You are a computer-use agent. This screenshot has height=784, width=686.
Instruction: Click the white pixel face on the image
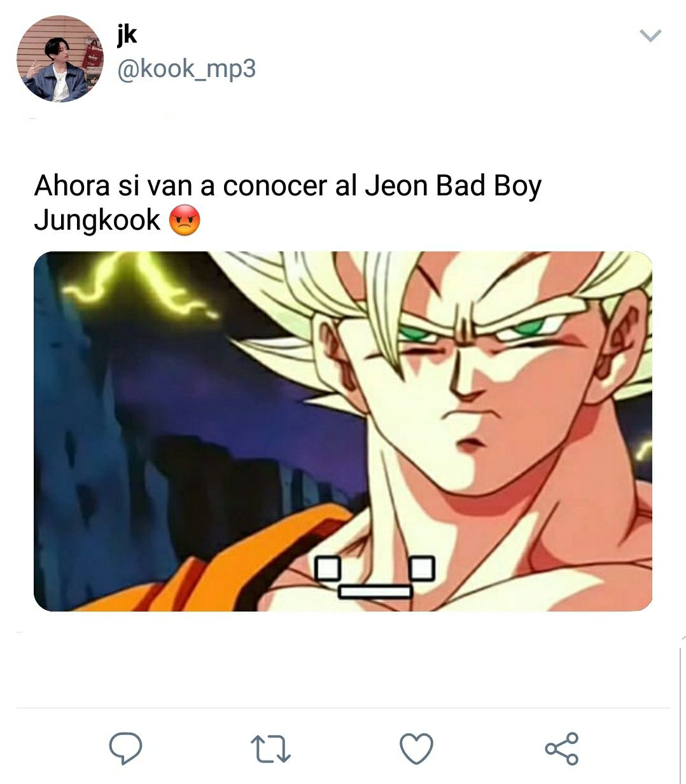[x=375, y=577]
